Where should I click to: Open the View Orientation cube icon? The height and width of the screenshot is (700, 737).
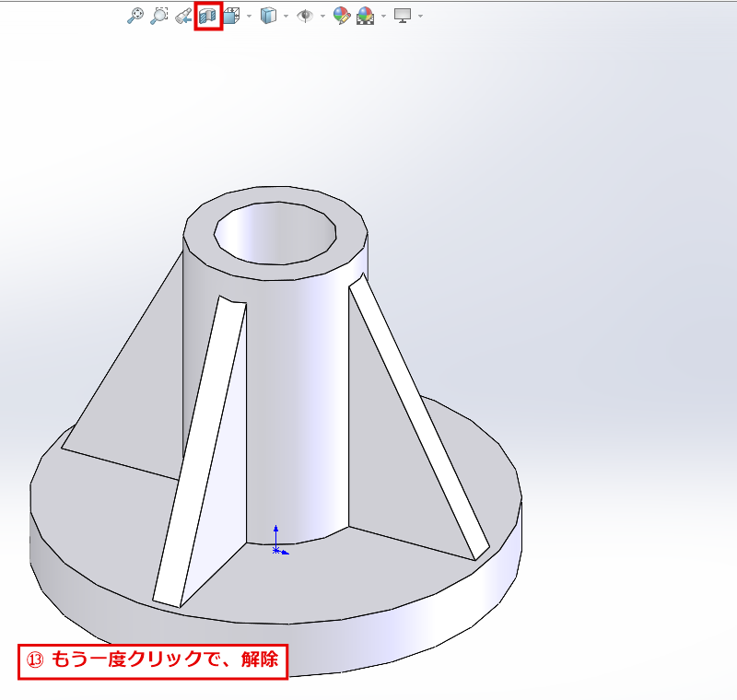coord(232,16)
